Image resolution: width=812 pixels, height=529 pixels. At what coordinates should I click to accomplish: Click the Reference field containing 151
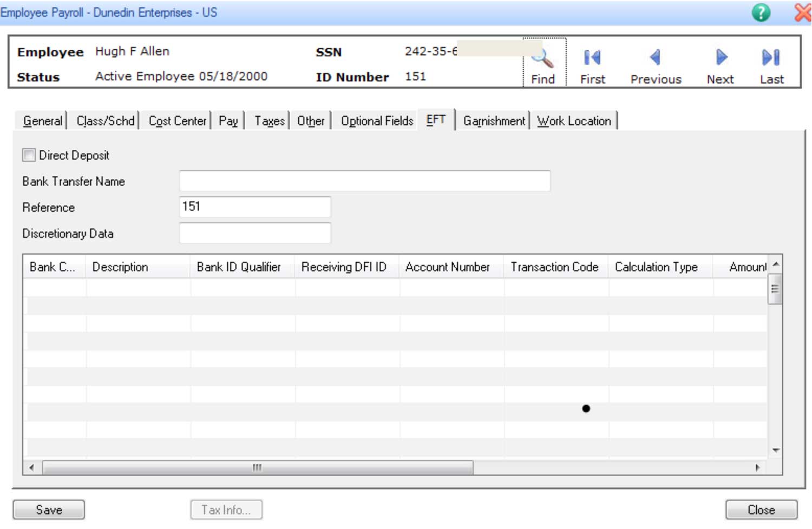point(255,207)
